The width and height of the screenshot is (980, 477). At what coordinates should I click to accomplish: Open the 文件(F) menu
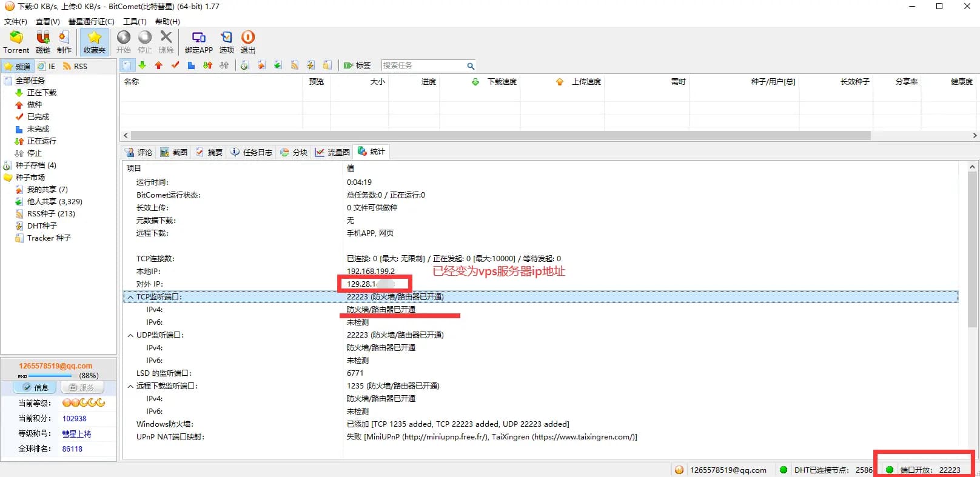(16, 21)
